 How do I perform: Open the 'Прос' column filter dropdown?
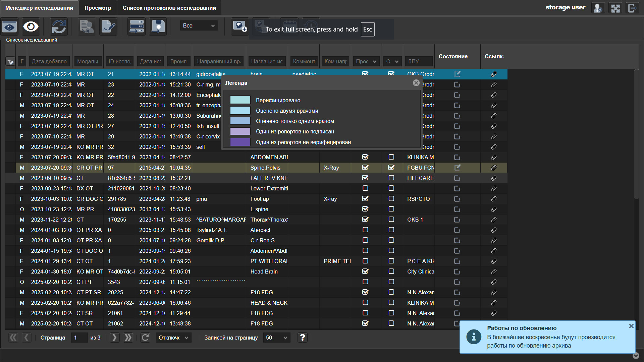pos(366,61)
